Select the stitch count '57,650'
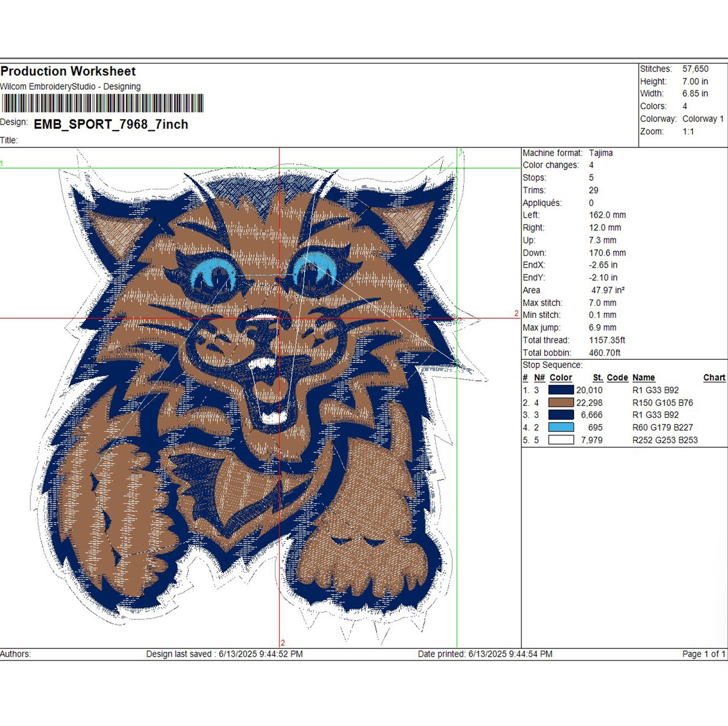The image size is (728, 726). coord(695,69)
